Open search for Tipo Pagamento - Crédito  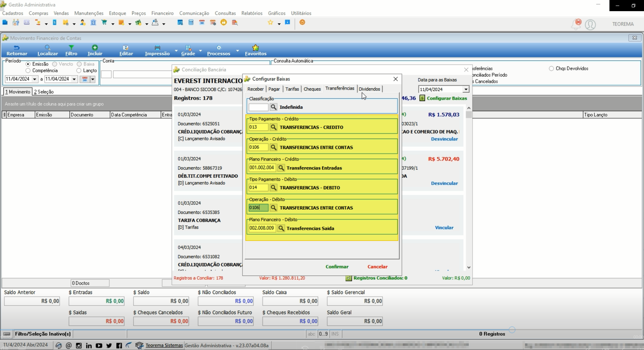pyautogui.click(x=273, y=127)
